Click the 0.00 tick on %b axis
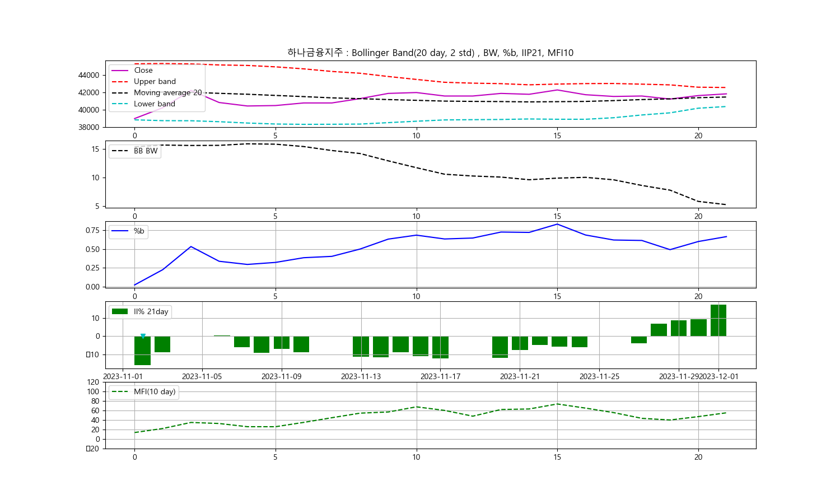The height and width of the screenshot is (504, 840). pyautogui.click(x=92, y=287)
